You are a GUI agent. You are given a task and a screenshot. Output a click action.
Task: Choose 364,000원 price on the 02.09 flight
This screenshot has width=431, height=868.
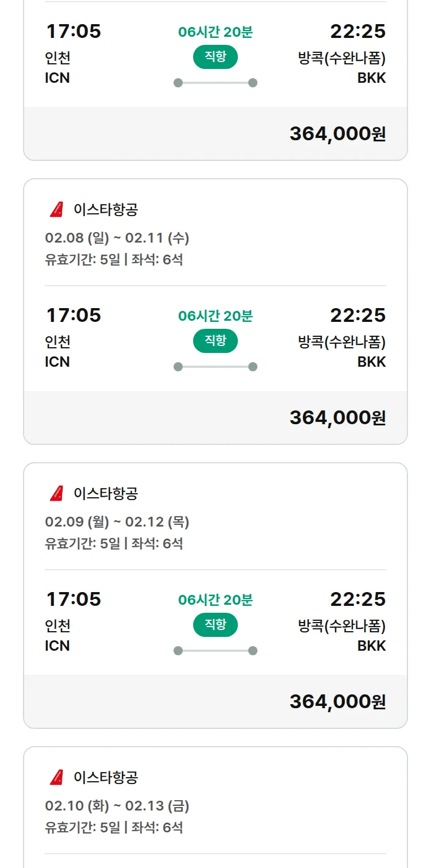337,702
